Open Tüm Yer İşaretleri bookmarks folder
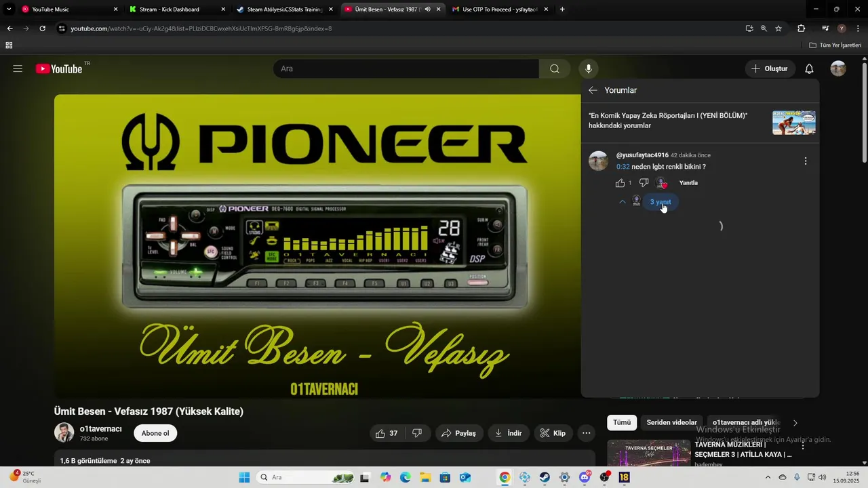The height and width of the screenshot is (488, 868). [x=835, y=45]
